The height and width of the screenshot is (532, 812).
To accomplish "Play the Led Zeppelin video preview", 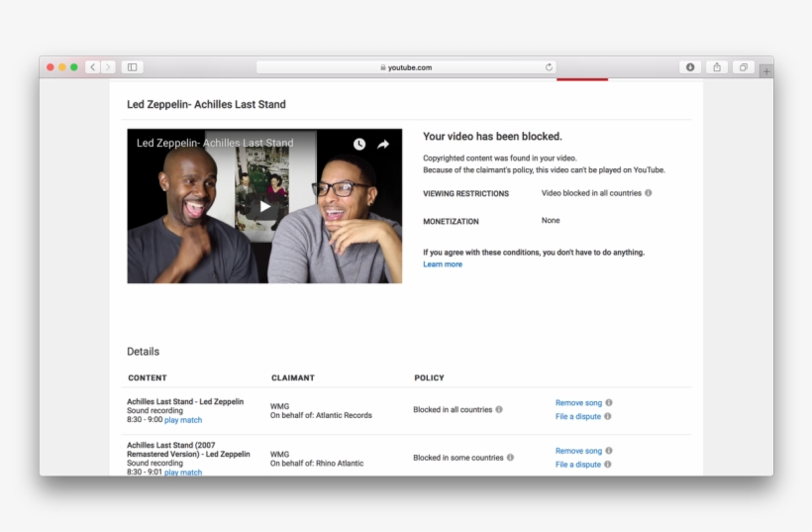I will 264,207.
